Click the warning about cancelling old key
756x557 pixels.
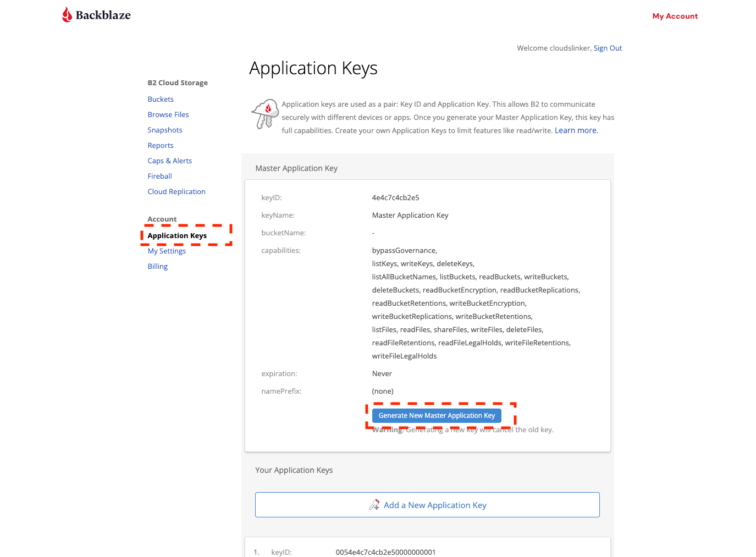click(x=463, y=430)
